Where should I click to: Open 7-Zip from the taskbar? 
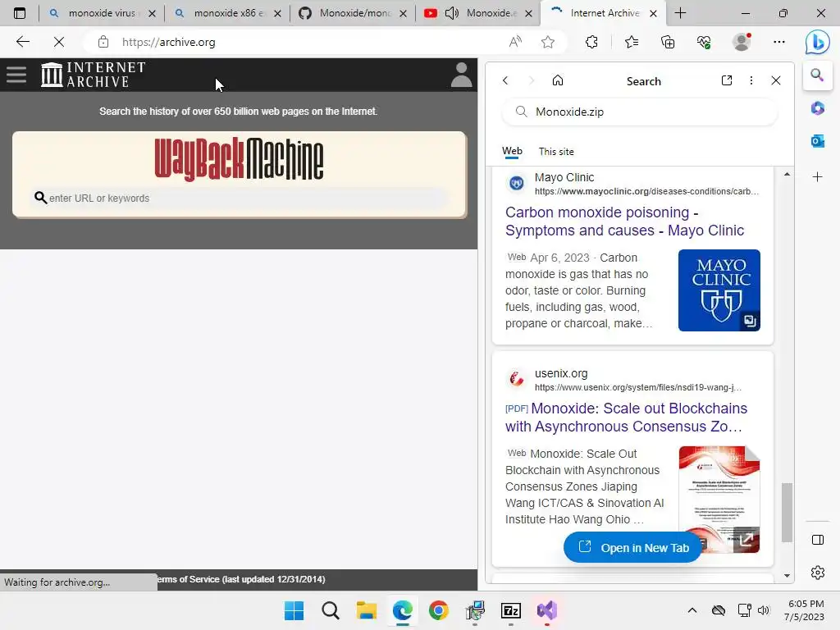pyautogui.click(x=510, y=610)
